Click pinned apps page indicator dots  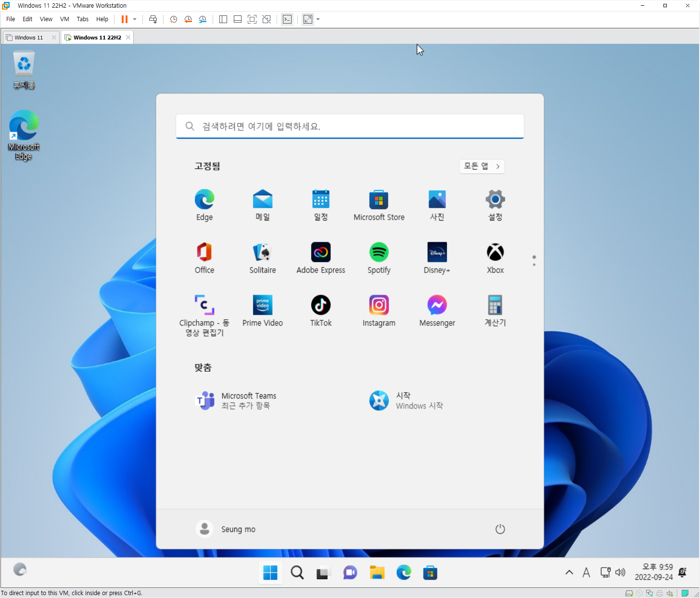(x=534, y=260)
